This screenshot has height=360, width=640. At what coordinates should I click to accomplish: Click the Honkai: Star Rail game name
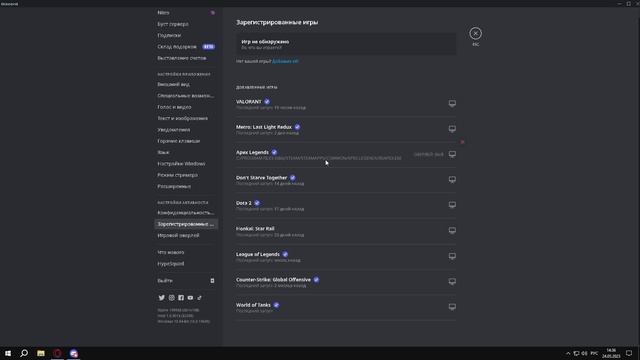255,229
